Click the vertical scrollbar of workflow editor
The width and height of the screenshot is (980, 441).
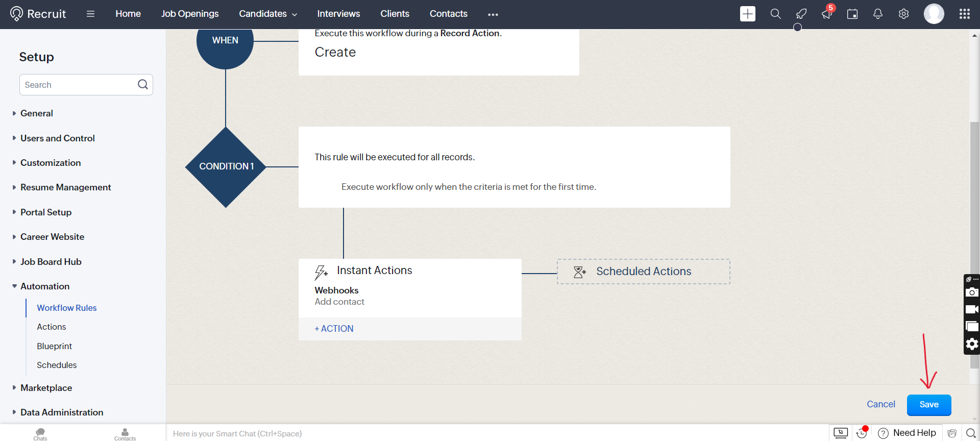[974, 245]
